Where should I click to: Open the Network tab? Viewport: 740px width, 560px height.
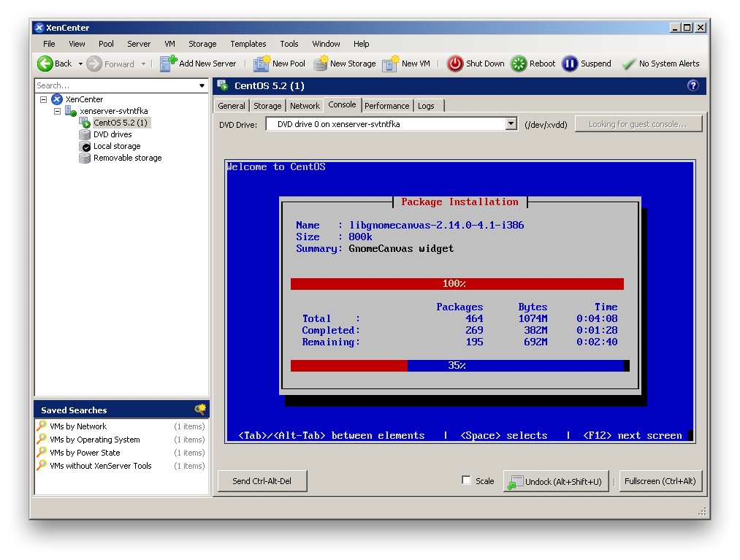pos(305,106)
